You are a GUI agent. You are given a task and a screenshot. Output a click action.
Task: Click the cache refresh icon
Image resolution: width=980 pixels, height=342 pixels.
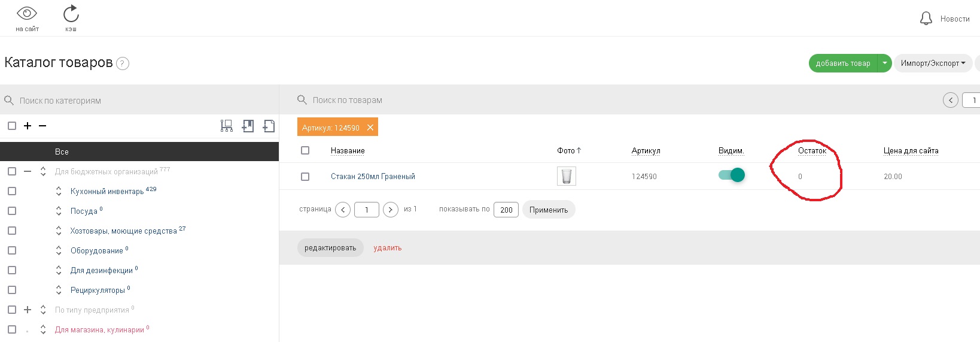pyautogui.click(x=71, y=14)
